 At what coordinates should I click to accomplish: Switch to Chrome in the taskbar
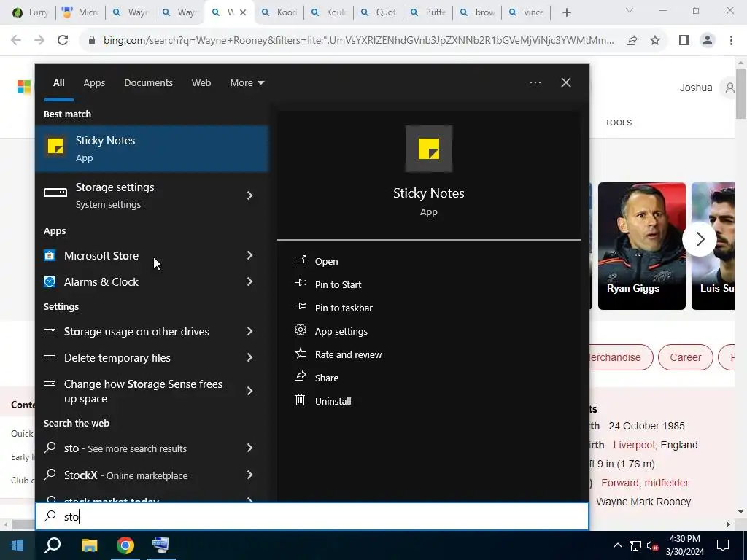(x=125, y=545)
